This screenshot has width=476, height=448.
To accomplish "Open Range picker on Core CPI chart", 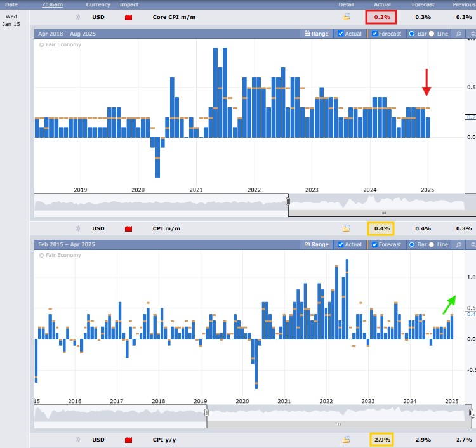I will point(317,34).
